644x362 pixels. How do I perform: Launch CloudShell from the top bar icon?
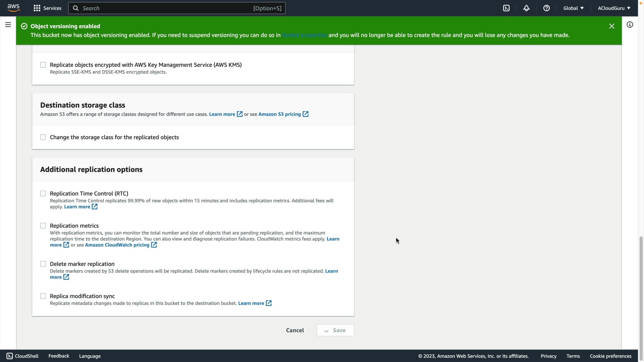coord(506,8)
